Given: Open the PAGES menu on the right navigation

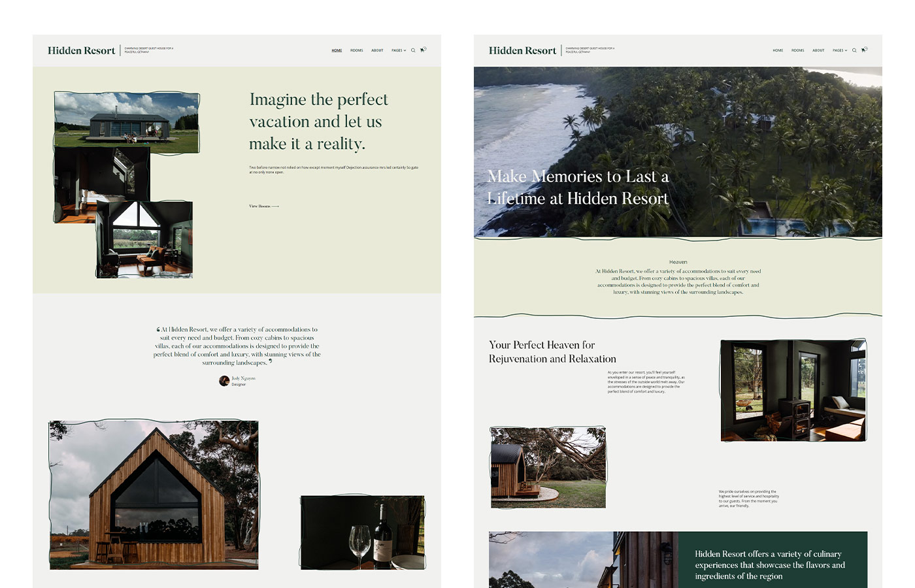Looking at the screenshot, I should click(839, 50).
